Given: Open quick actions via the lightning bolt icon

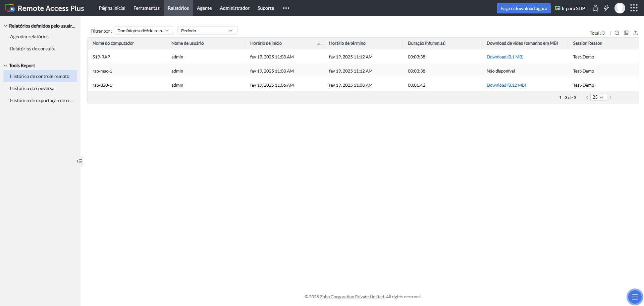Looking at the screenshot, I should 606,8.
